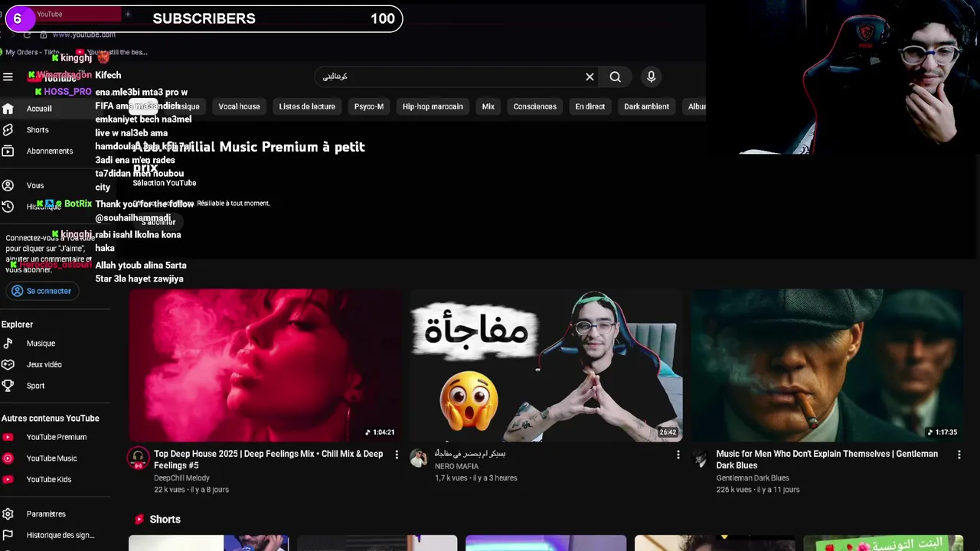Click the Shorts section heading
The image size is (980, 551).
165,520
